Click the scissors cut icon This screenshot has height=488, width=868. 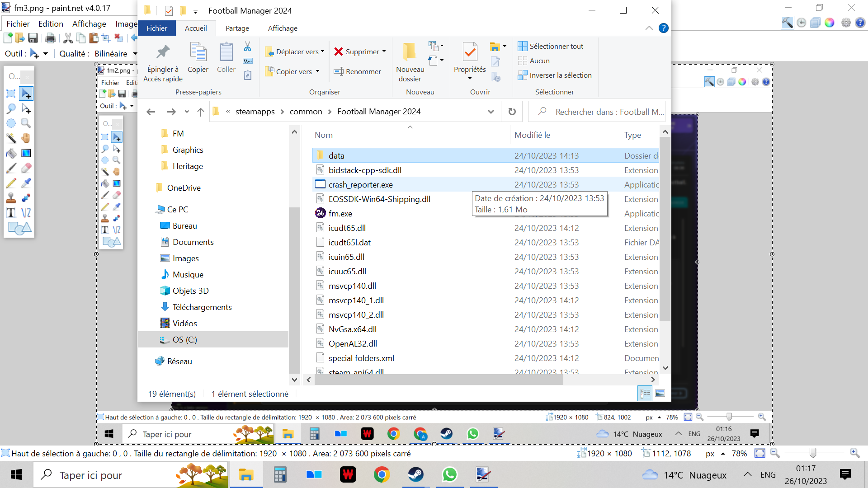tap(247, 47)
